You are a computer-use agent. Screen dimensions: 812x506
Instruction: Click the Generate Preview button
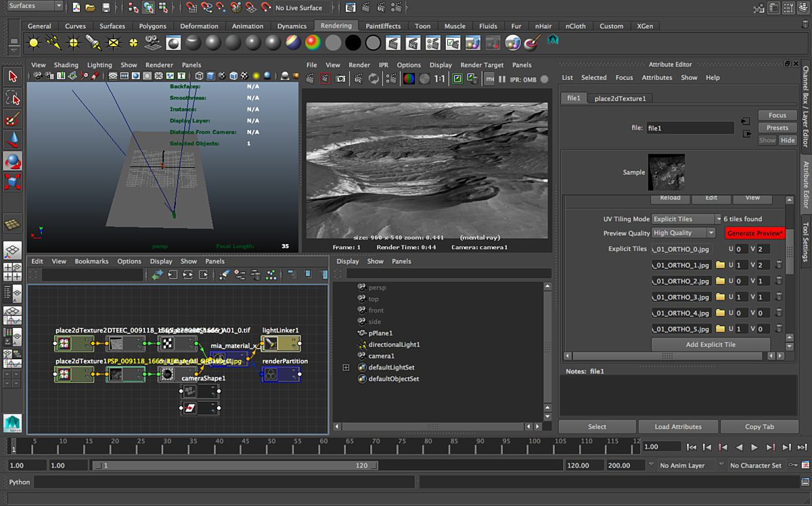coord(754,233)
